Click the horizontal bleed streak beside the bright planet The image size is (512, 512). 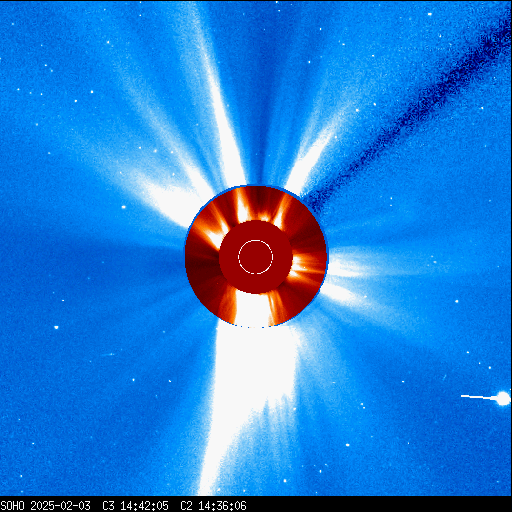click(x=479, y=397)
